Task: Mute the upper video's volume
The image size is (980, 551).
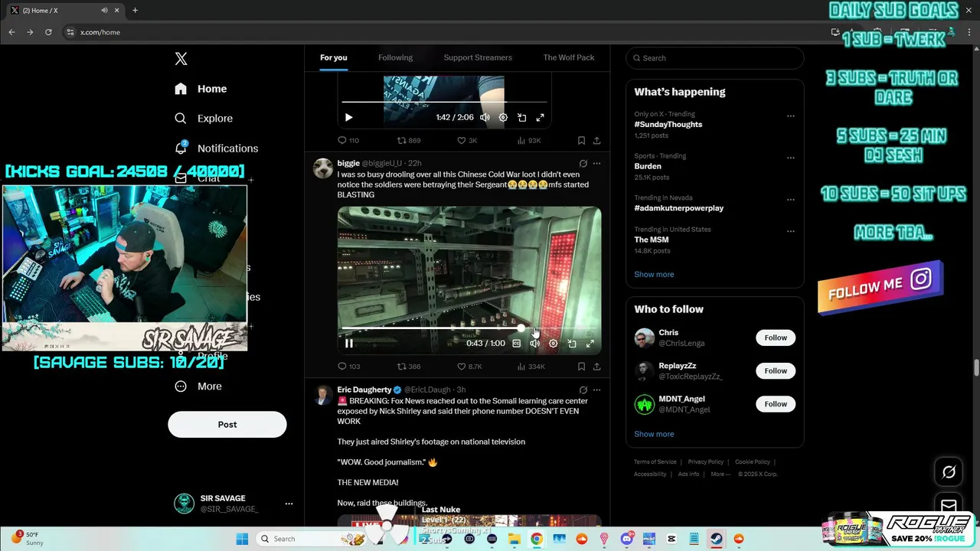Action: [x=485, y=118]
